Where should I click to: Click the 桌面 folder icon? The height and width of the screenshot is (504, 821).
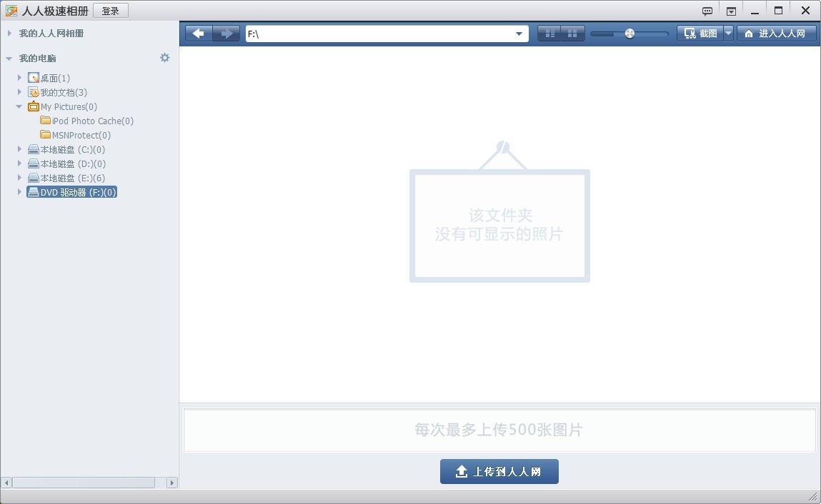coord(34,78)
